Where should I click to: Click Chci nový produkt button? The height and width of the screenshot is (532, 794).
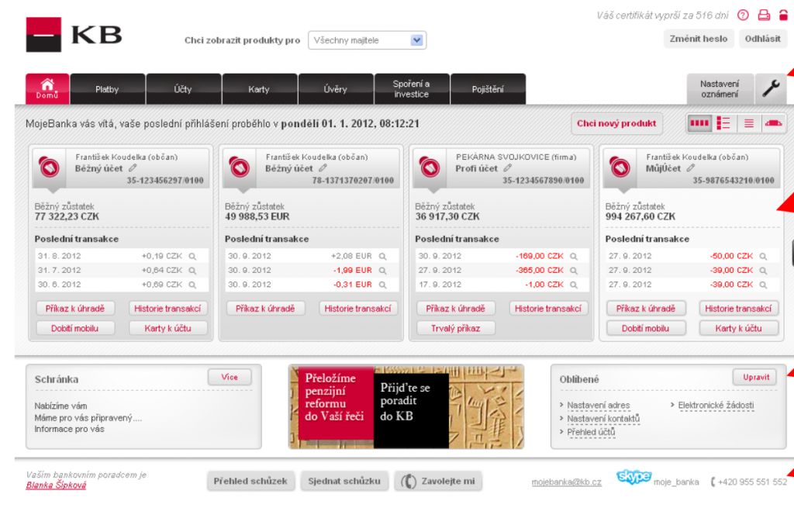click(616, 123)
